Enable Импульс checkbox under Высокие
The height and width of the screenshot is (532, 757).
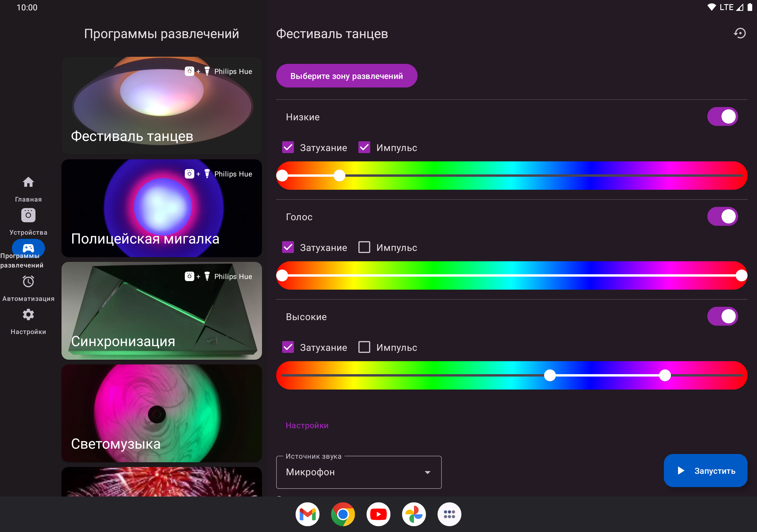click(x=364, y=347)
